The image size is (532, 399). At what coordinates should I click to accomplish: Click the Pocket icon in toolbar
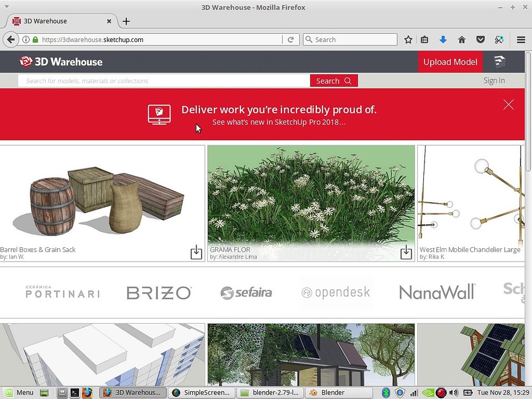(x=480, y=40)
